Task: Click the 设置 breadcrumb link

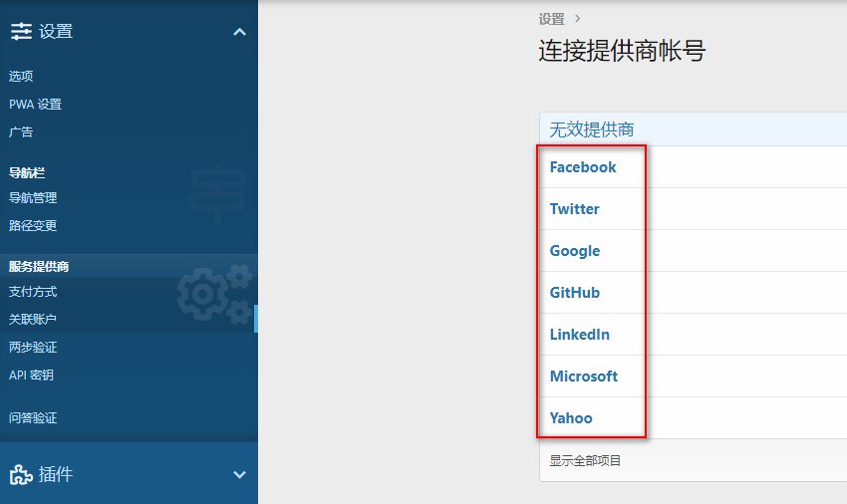Action: (551, 19)
